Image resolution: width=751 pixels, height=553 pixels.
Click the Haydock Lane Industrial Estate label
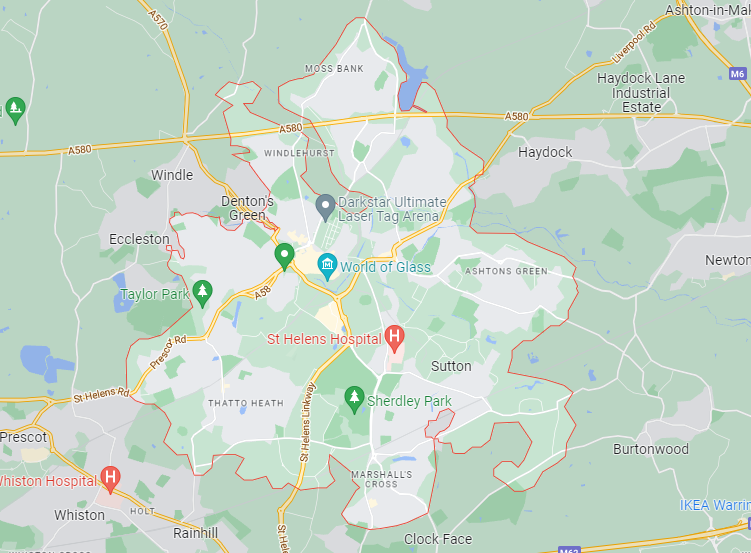(641, 92)
